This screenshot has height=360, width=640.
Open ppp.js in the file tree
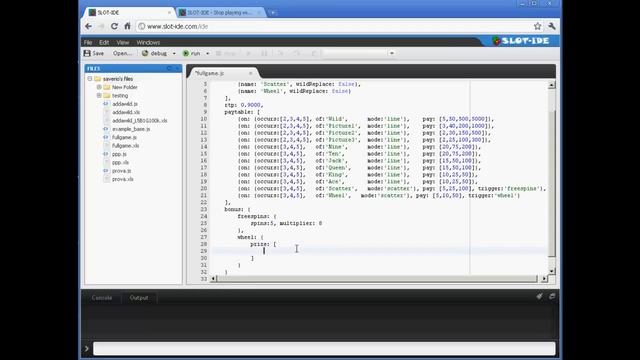tap(119, 154)
